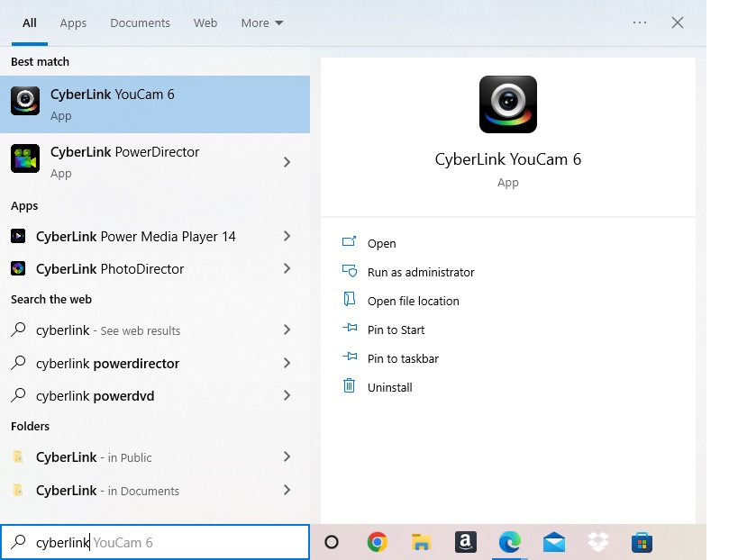Click the search box containing 'cyberlink'
This screenshot has height=560, width=738.
(155, 542)
